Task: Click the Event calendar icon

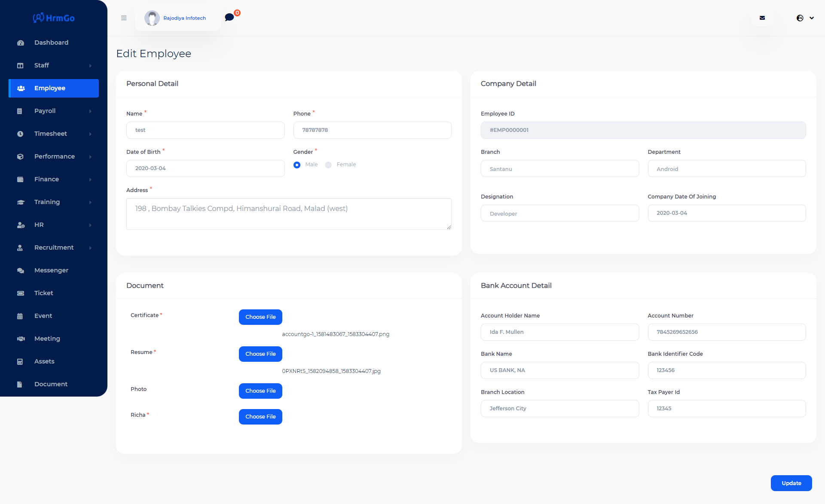Action: (x=20, y=316)
